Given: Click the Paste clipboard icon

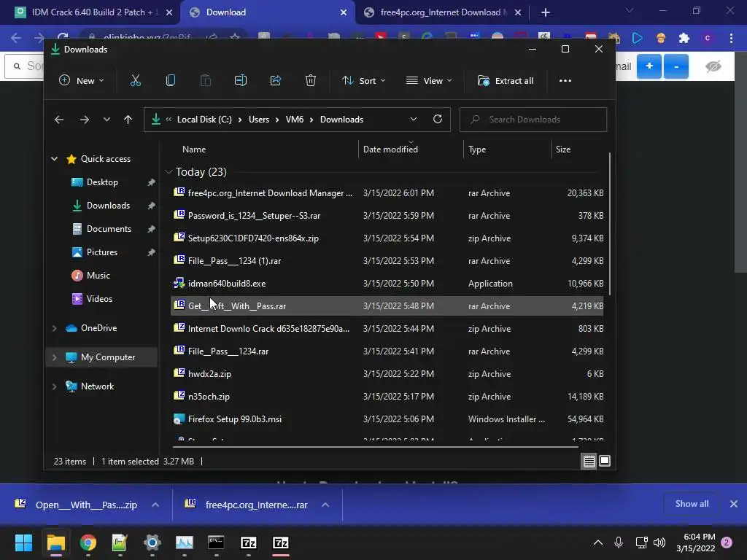Looking at the screenshot, I should coord(205,80).
